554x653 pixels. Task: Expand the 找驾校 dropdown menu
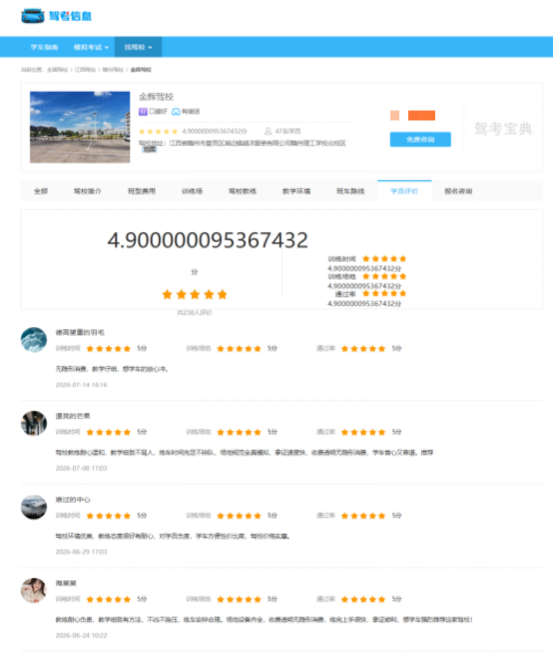[x=138, y=47]
